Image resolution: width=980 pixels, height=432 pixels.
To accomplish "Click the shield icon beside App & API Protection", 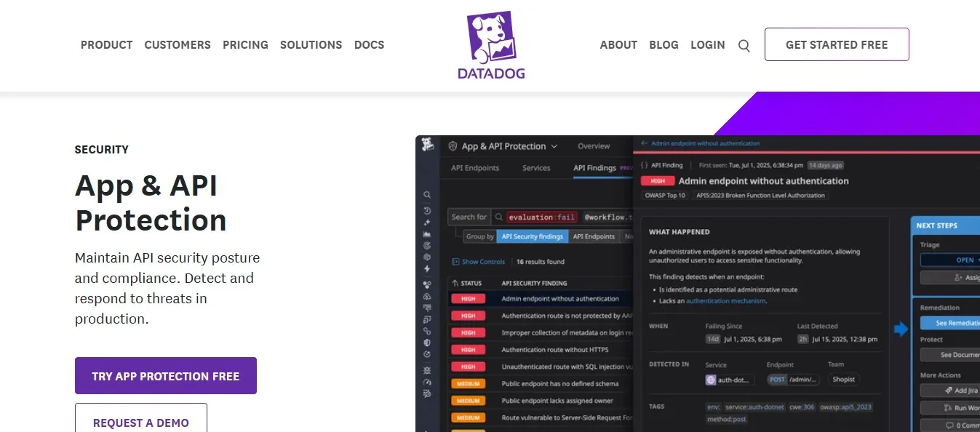I will coord(453,146).
